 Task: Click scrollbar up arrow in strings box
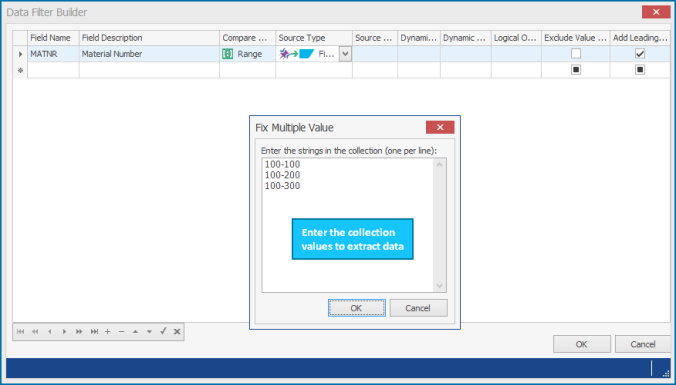439,165
